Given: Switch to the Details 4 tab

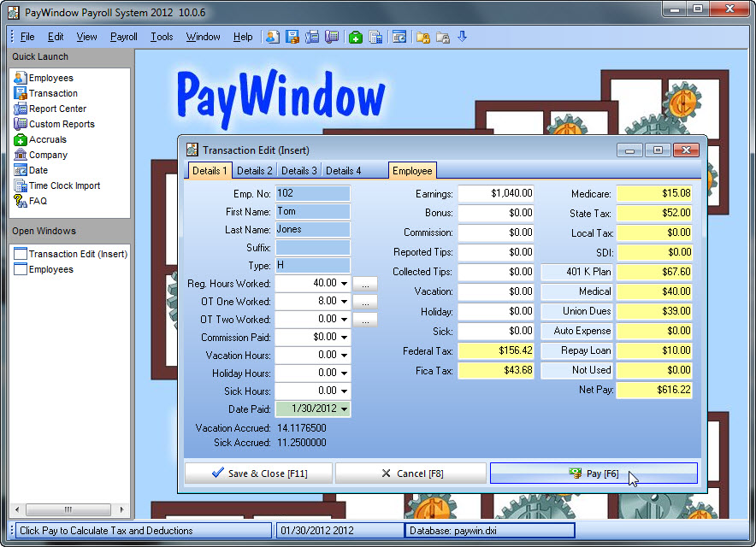Looking at the screenshot, I should tap(343, 171).
